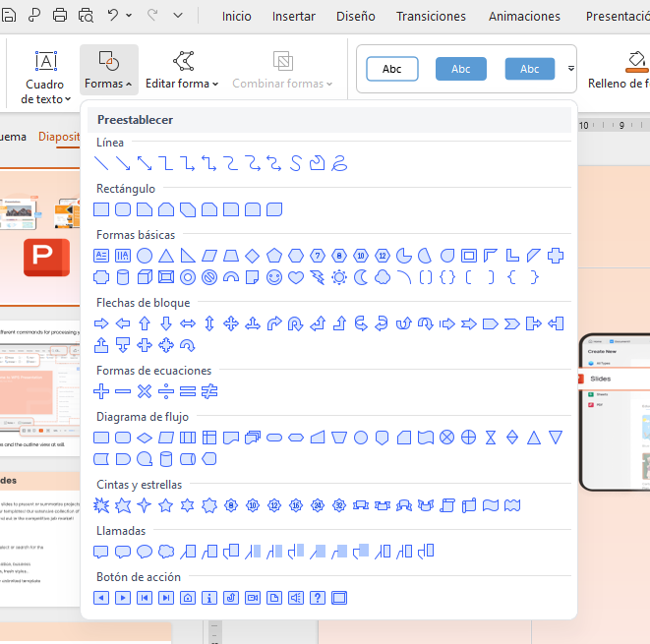Open the Cuadro de texto dropdown arrow
Screen dimensions: 650x644
pyautogui.click(x=68, y=99)
